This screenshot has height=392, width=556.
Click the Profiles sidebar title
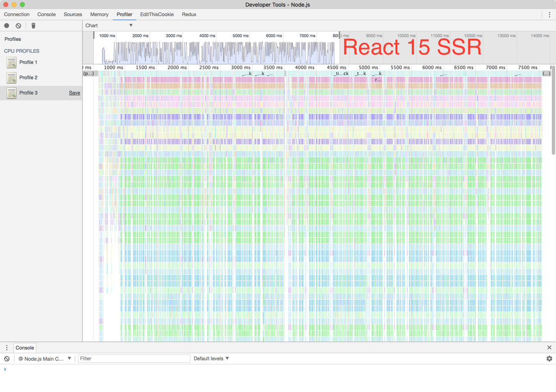pyautogui.click(x=13, y=39)
